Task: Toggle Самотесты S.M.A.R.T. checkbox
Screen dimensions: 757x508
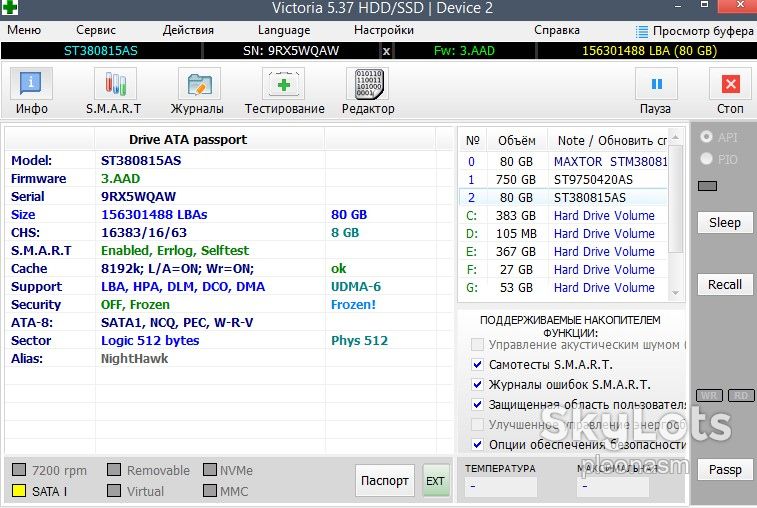Action: coord(477,364)
